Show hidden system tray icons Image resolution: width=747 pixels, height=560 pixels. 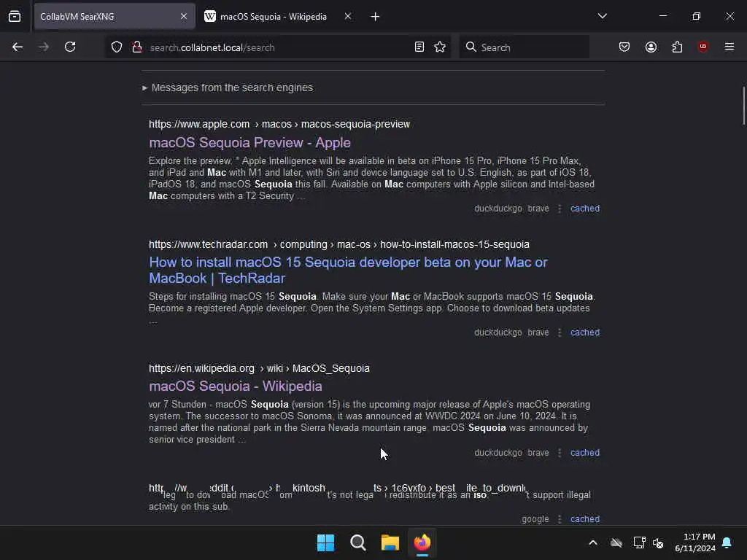(x=593, y=542)
